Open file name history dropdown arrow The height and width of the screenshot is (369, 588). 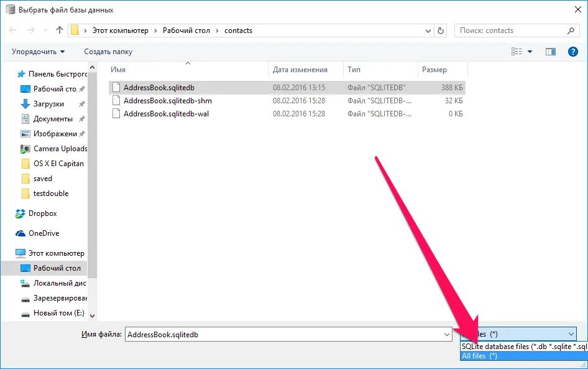point(447,335)
